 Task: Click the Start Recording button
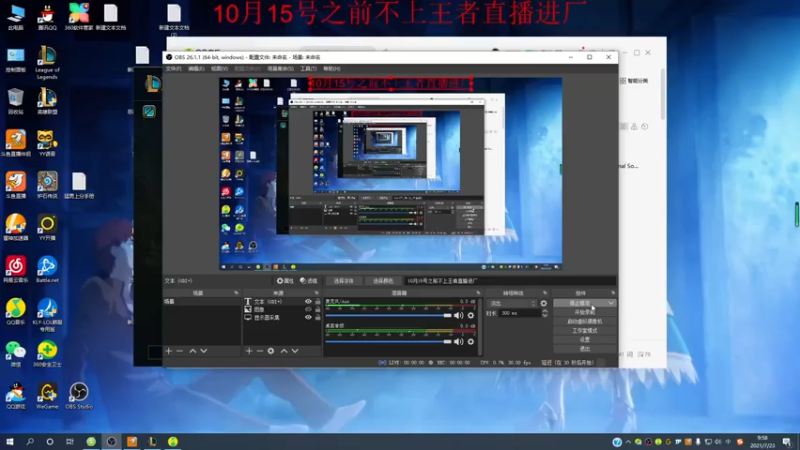pos(585,312)
